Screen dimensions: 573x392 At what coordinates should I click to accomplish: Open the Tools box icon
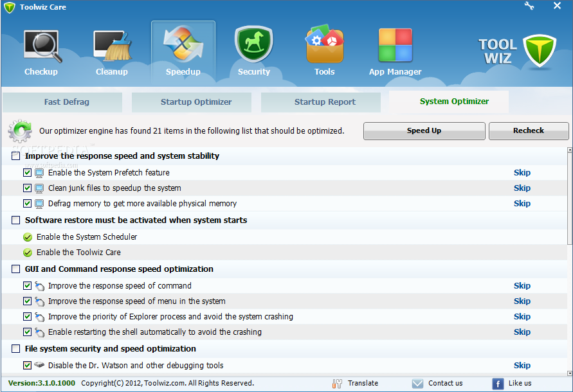(x=325, y=44)
